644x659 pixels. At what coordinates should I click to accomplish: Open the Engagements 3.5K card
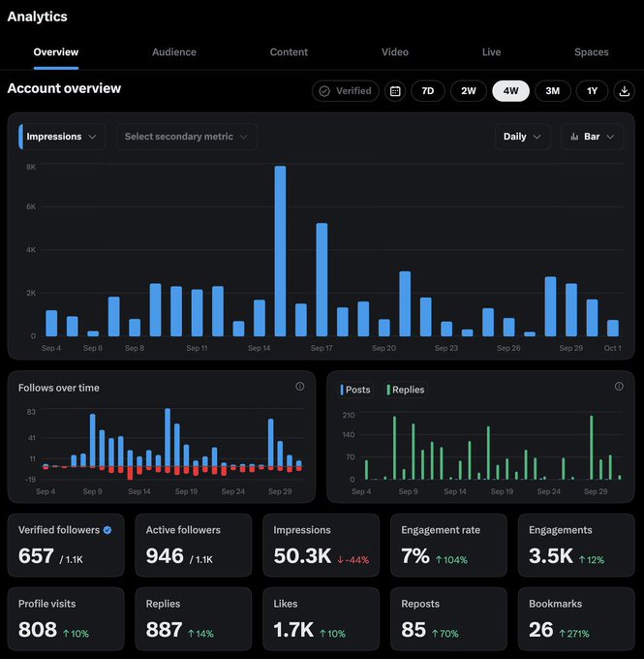coord(576,545)
